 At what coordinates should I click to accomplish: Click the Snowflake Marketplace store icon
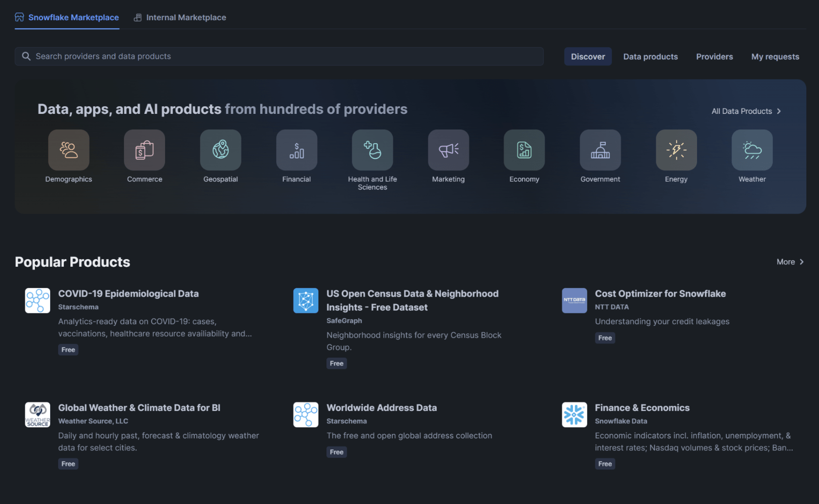pyautogui.click(x=19, y=17)
